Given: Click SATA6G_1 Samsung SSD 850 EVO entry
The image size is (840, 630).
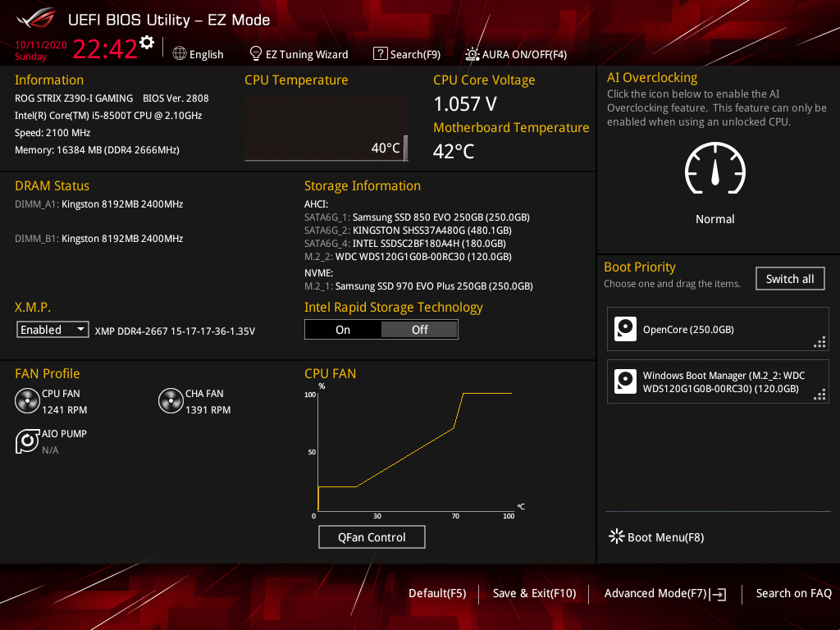Looking at the screenshot, I should 417,217.
